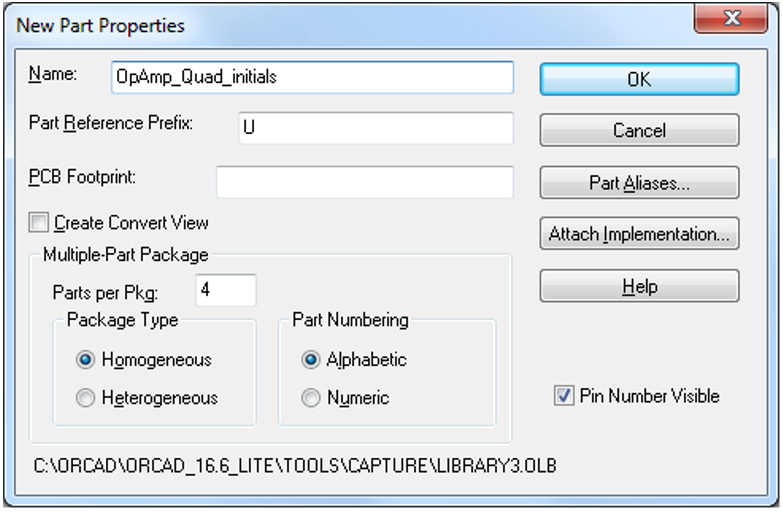Click the Part Numbering group label
The image size is (783, 512).
tap(350, 321)
